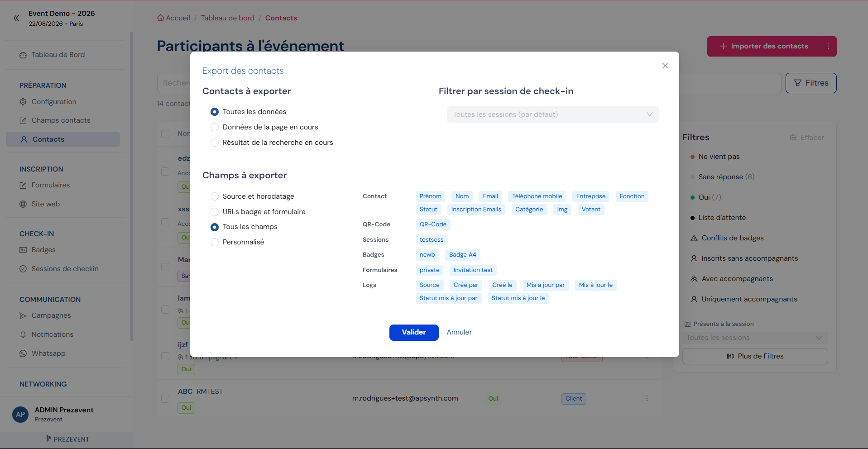Click the Site web globe icon
The image size is (868, 449).
coord(23,204)
